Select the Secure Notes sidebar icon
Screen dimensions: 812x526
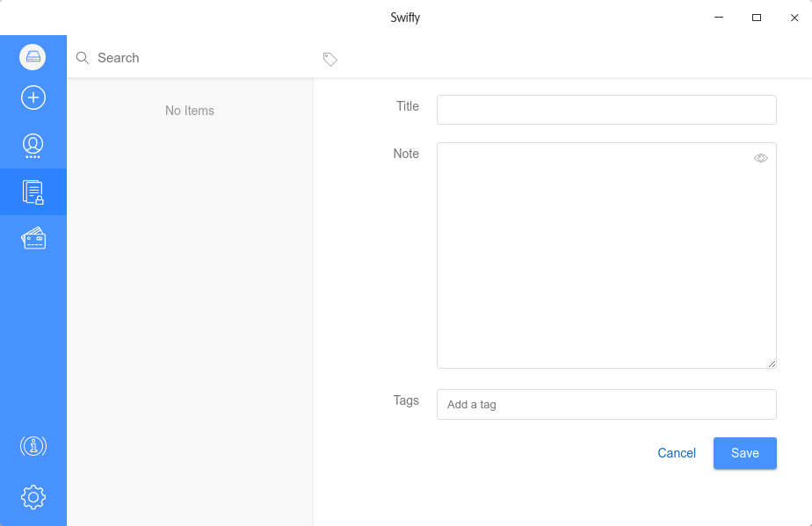33,191
